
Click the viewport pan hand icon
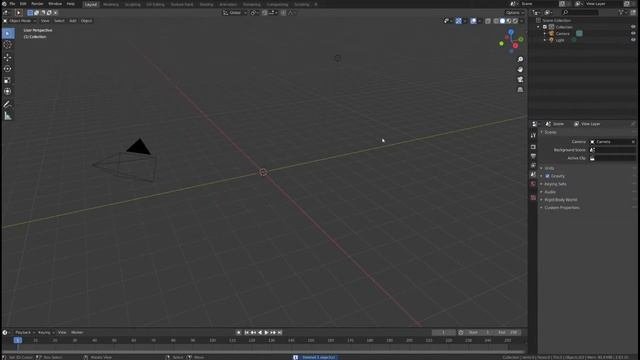click(x=520, y=69)
